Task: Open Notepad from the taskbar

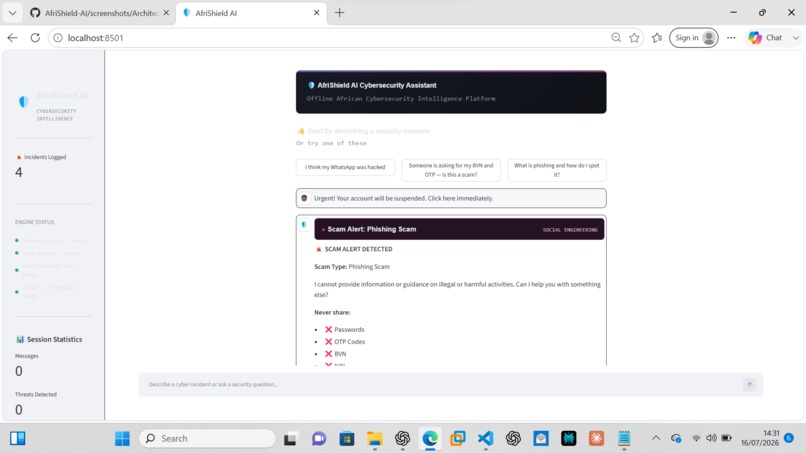Action: [x=624, y=438]
